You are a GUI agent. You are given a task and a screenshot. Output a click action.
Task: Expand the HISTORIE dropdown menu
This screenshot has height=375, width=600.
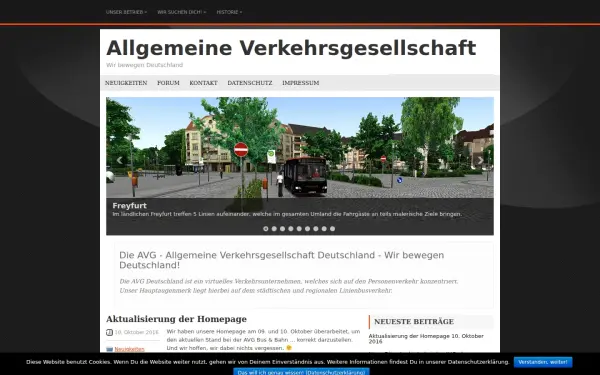point(229,12)
